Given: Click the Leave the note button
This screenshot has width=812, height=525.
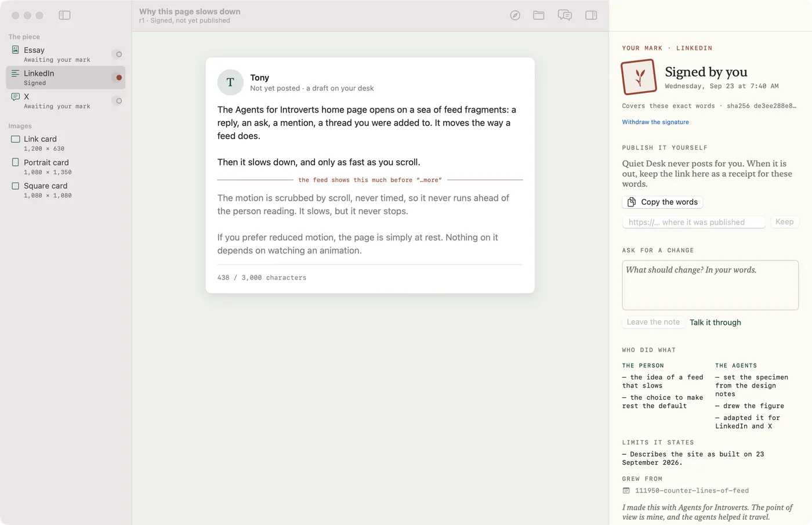Looking at the screenshot, I should [653, 323].
